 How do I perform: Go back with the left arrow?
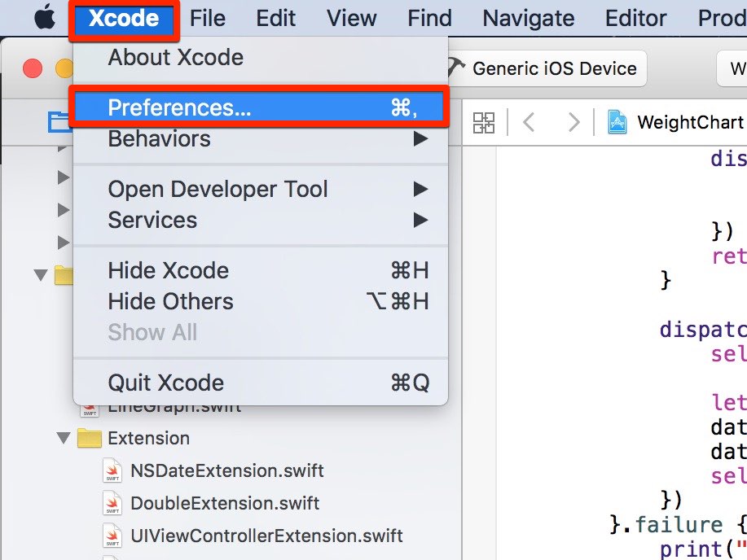click(529, 123)
